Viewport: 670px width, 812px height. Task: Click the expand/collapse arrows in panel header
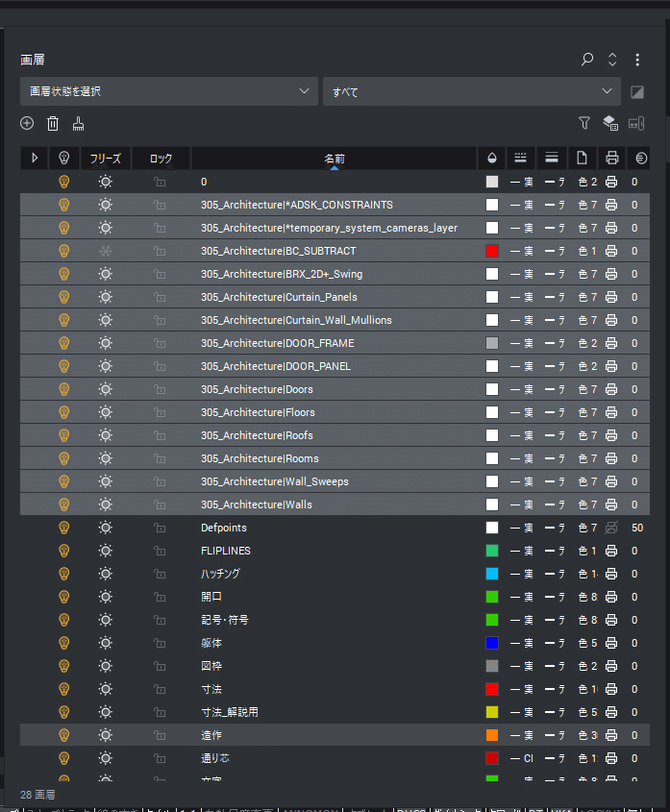tap(612, 60)
